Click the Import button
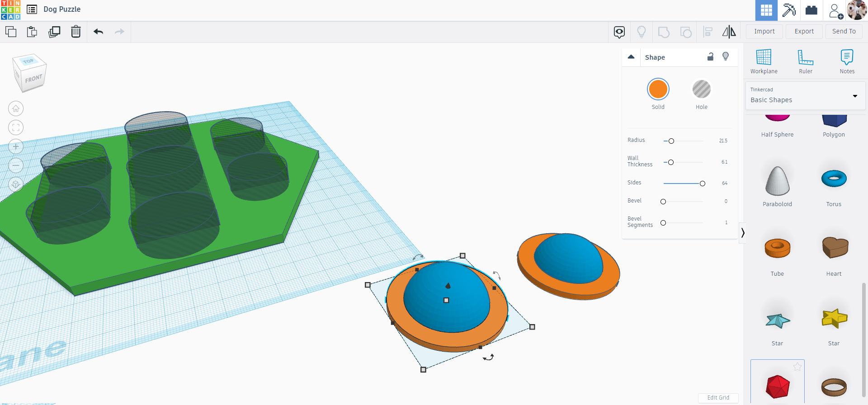 click(x=764, y=31)
